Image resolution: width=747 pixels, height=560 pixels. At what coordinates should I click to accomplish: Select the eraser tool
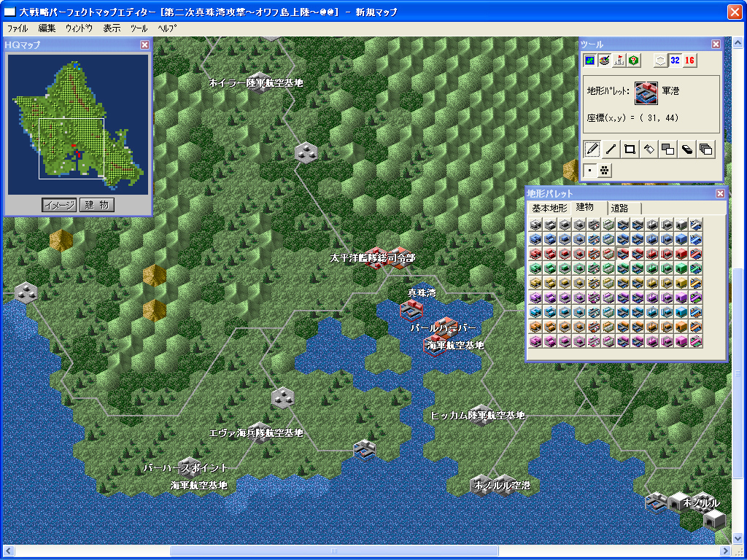[686, 149]
